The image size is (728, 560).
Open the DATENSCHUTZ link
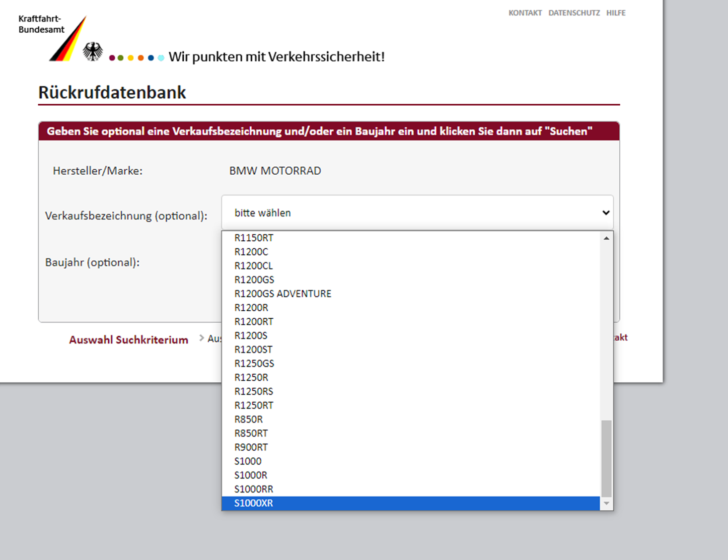pyautogui.click(x=574, y=13)
